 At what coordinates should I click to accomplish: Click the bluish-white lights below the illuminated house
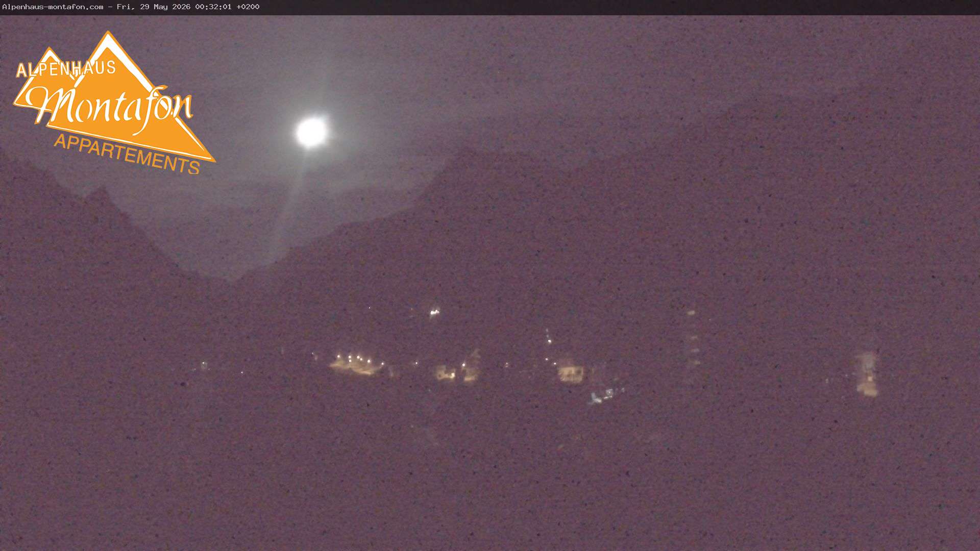click(606, 395)
